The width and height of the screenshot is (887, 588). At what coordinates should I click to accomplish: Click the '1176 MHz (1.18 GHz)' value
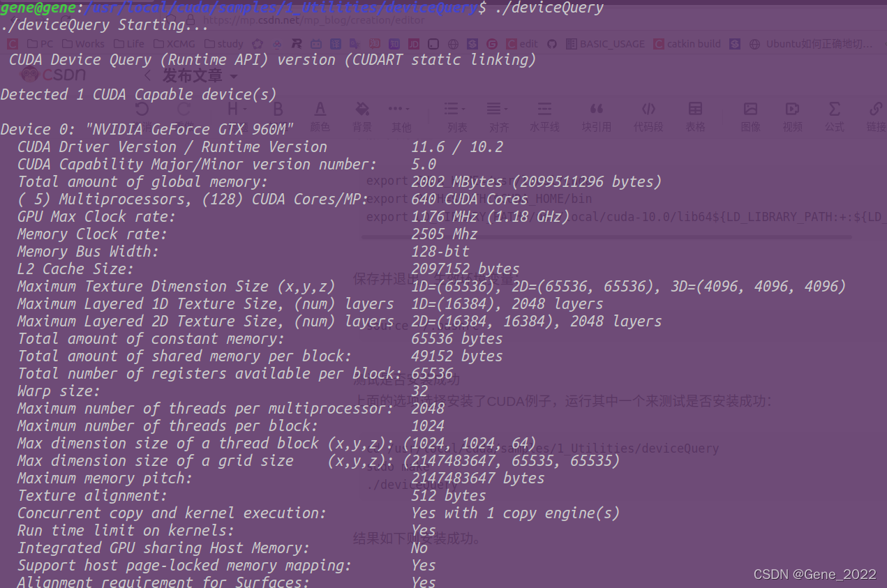pos(491,216)
